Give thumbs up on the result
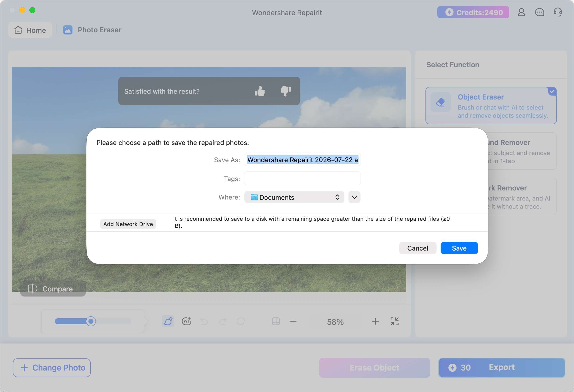This screenshot has width=574, height=392. 259,91
